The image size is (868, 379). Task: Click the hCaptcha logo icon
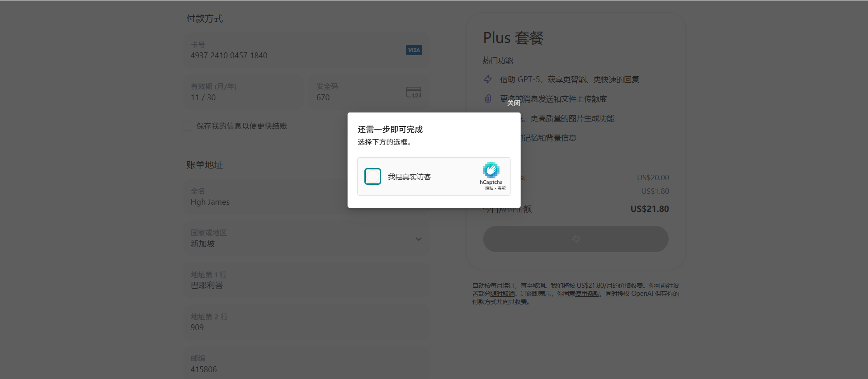click(491, 170)
